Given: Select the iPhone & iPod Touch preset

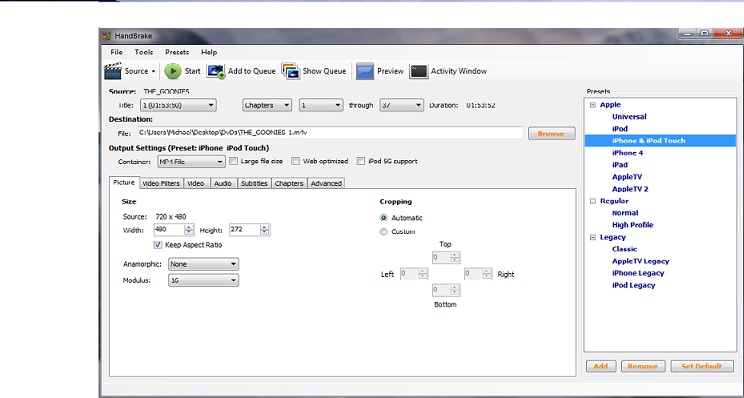Looking at the screenshot, I should pos(649,140).
